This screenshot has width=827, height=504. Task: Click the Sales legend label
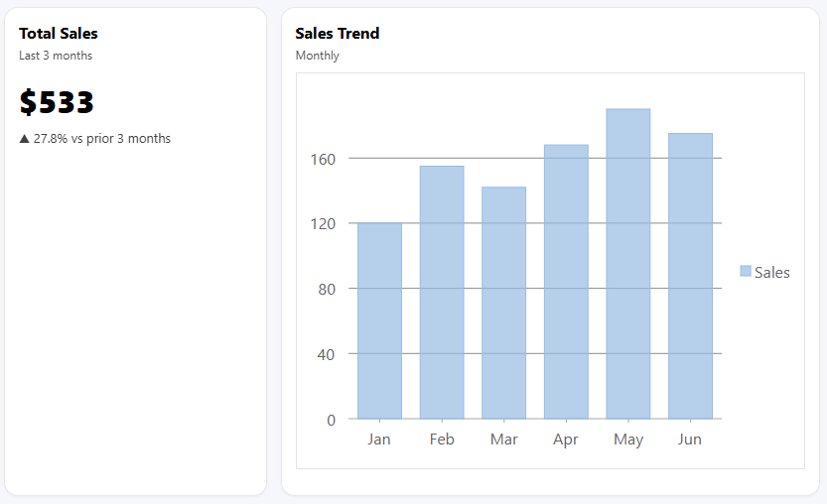click(x=771, y=273)
